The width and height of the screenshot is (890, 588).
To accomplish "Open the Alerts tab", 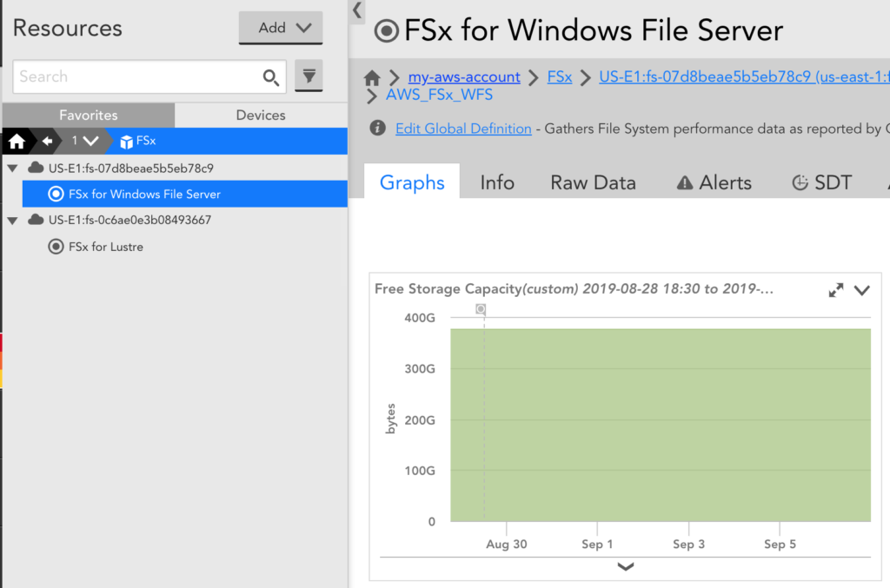I will pos(714,182).
